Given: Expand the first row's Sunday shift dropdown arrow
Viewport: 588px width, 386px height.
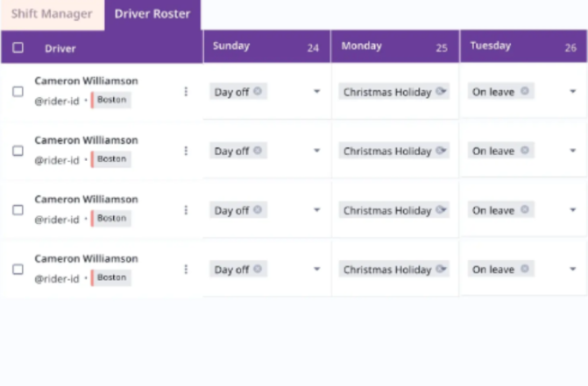Looking at the screenshot, I should (x=316, y=91).
